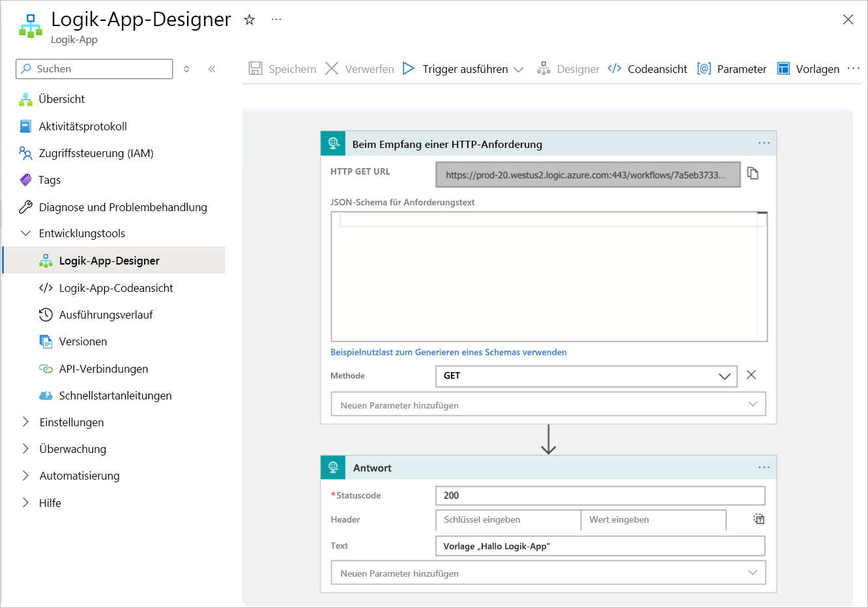The height and width of the screenshot is (608, 868).
Task: Open Trigger ausführen dropdown arrow
Action: click(519, 69)
